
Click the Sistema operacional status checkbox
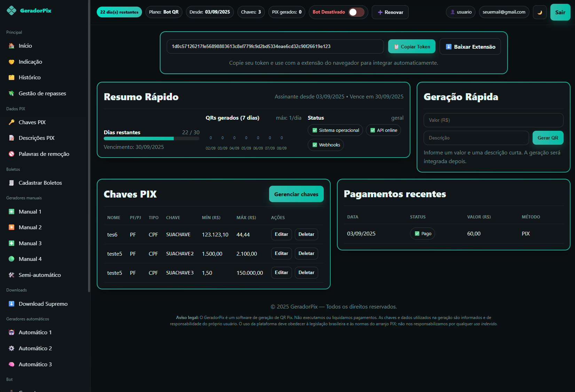(x=315, y=130)
